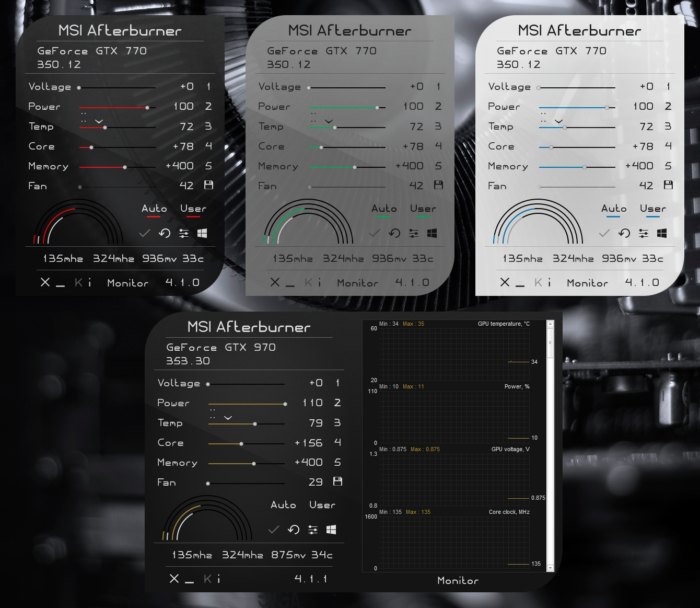Toggle Auto fan mode in green-accent gray skin
Image resolution: width=700 pixels, height=608 pixels.
tap(384, 209)
